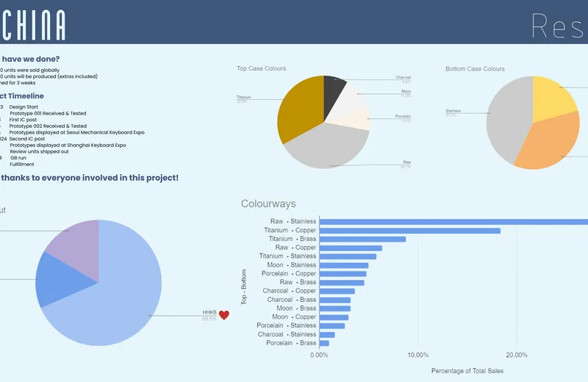This screenshot has width=588, height=382.
Task: Click the vertical 'Top - Bottom' axis title
Action: tap(244, 286)
